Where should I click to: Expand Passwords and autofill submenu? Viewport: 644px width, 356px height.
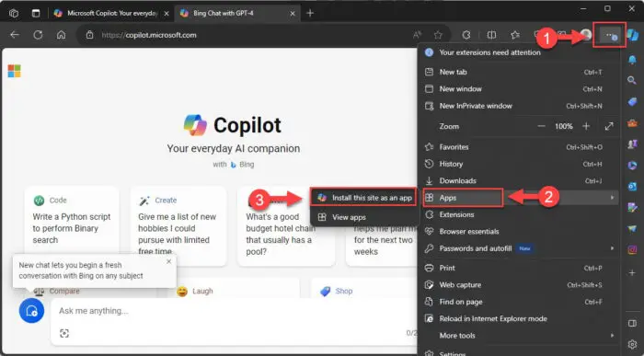(x=612, y=248)
